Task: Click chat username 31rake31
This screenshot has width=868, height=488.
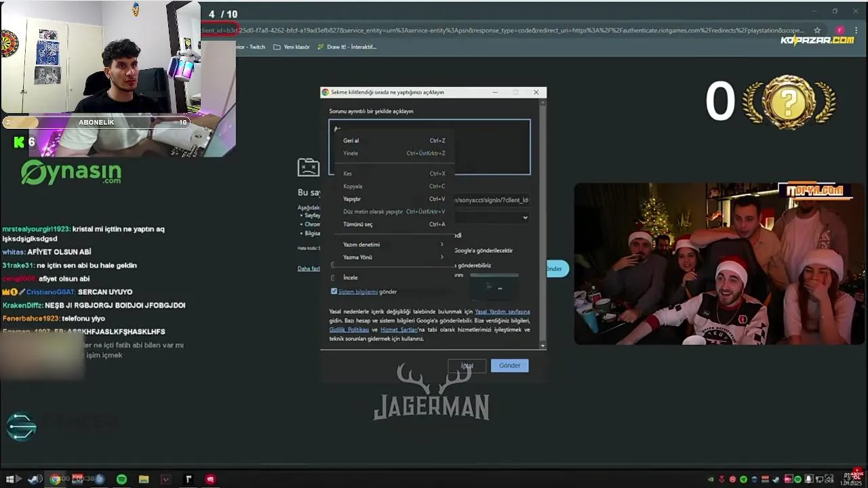Action: tap(18, 266)
